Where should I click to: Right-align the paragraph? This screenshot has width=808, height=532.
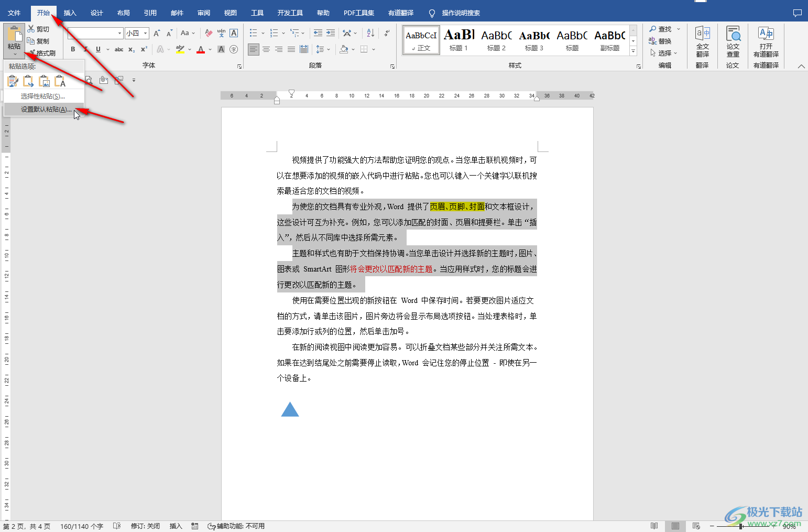(x=279, y=49)
